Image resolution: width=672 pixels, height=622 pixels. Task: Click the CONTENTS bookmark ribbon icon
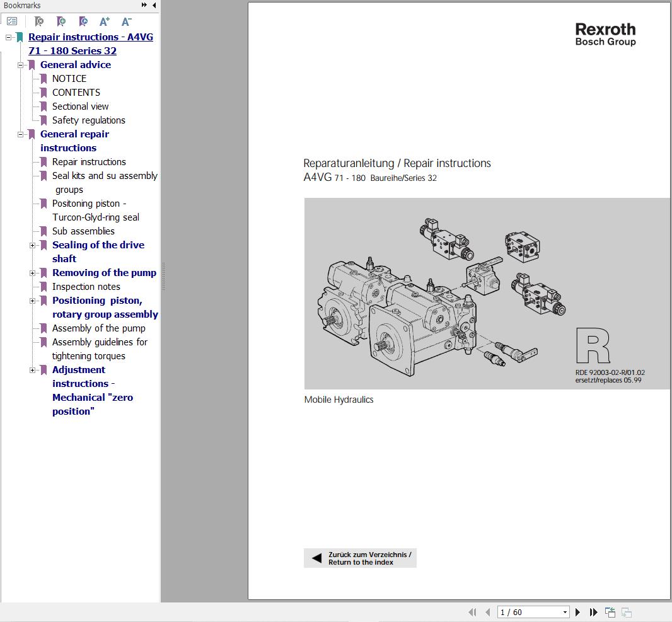coord(43,93)
